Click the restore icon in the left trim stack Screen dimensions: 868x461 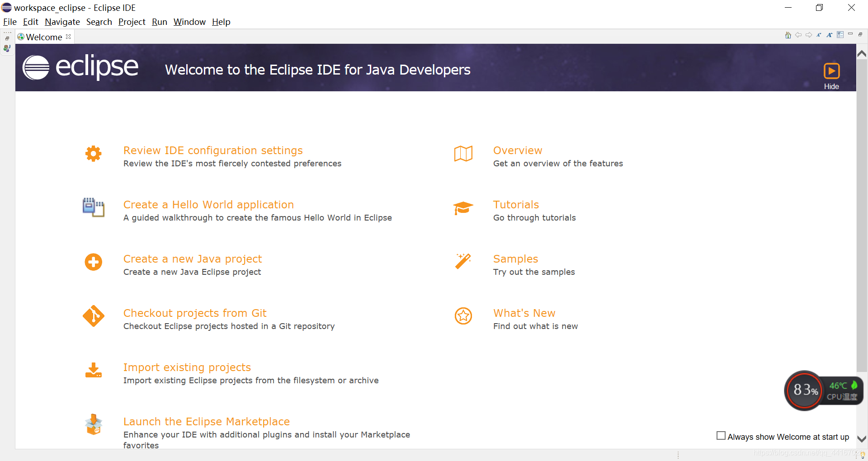(7, 38)
